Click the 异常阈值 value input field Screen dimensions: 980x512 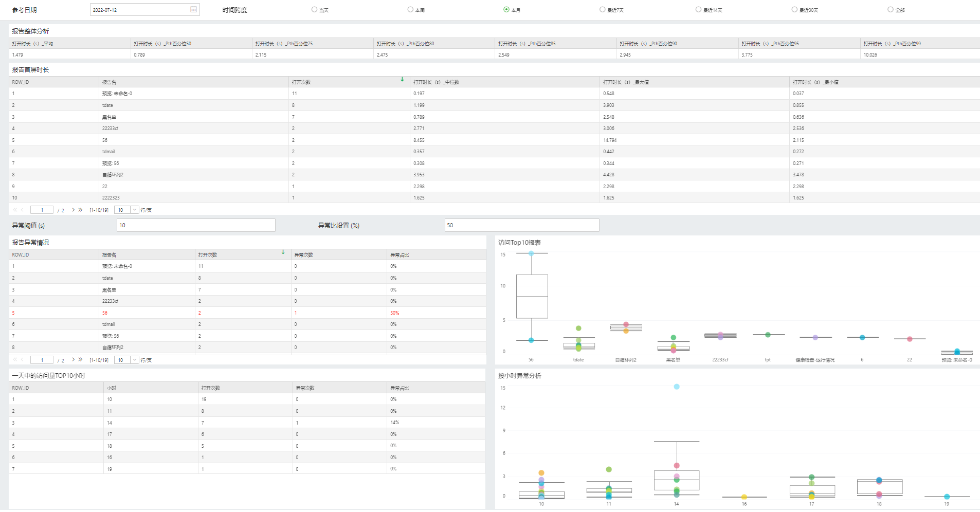click(195, 225)
